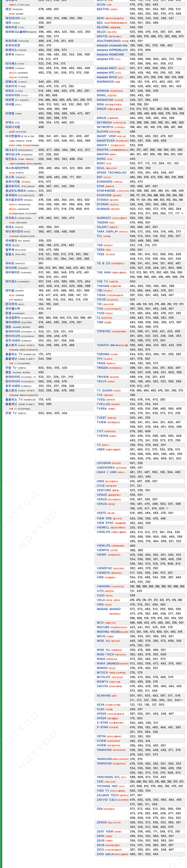
Task: Click VIZIO code value 558
Action: point(132,595)
